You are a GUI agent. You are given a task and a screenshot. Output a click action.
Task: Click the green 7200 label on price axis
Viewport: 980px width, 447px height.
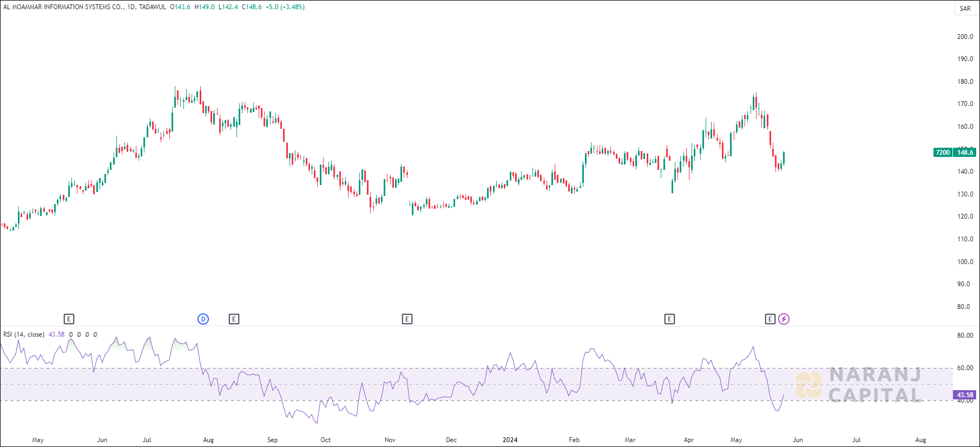pos(943,153)
